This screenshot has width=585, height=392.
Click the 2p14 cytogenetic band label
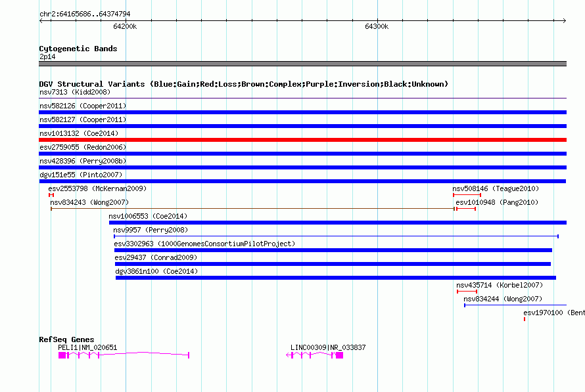[47, 56]
